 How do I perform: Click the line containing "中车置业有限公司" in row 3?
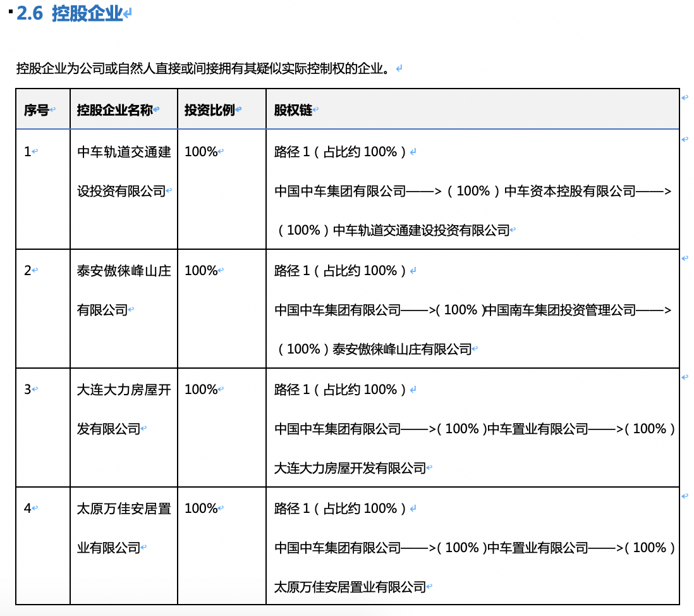point(475,429)
